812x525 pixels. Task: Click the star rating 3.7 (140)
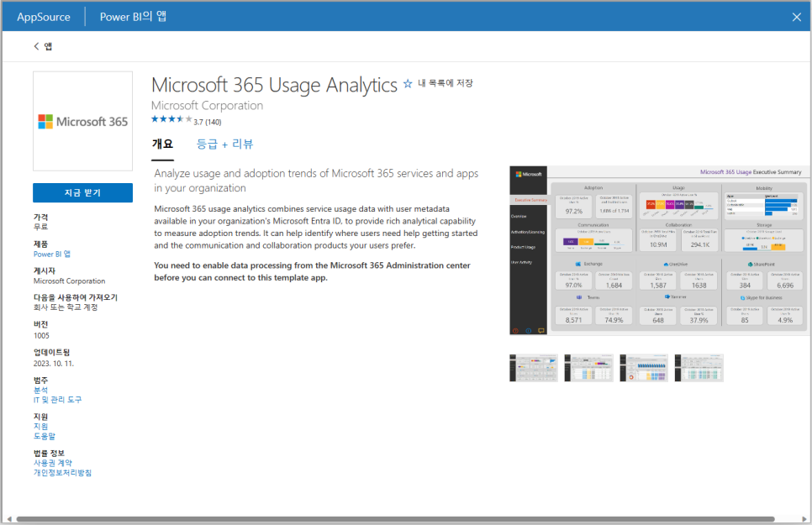[x=187, y=120]
